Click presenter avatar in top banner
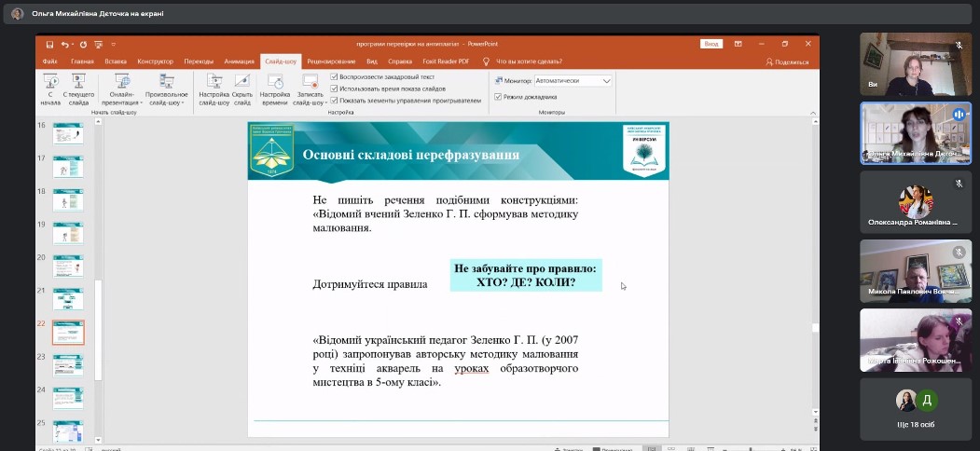This screenshot has height=451, width=980. [18, 13]
